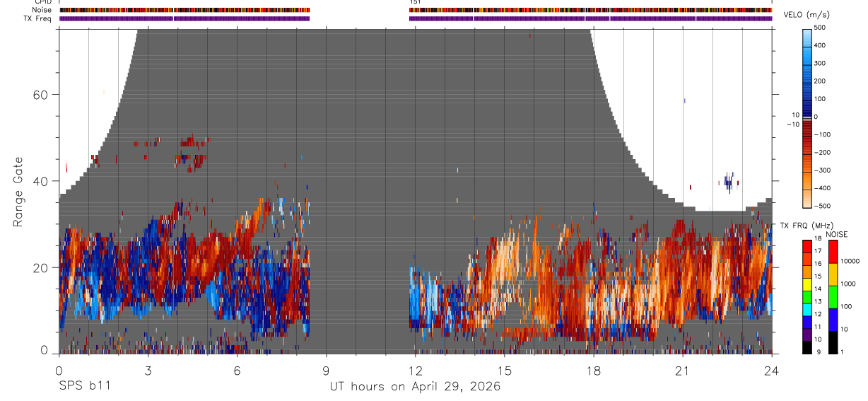Click the x-axis tick label "24"
The width and height of the screenshot is (868, 401).
(x=772, y=371)
